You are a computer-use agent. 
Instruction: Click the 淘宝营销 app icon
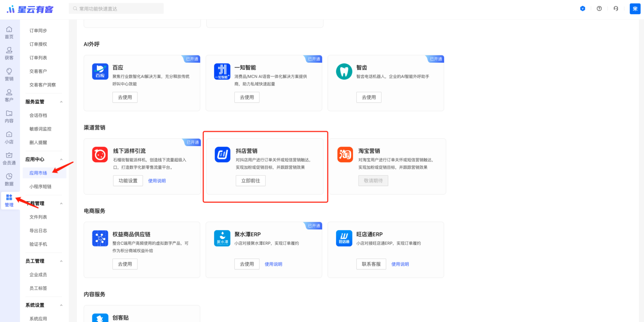point(345,155)
